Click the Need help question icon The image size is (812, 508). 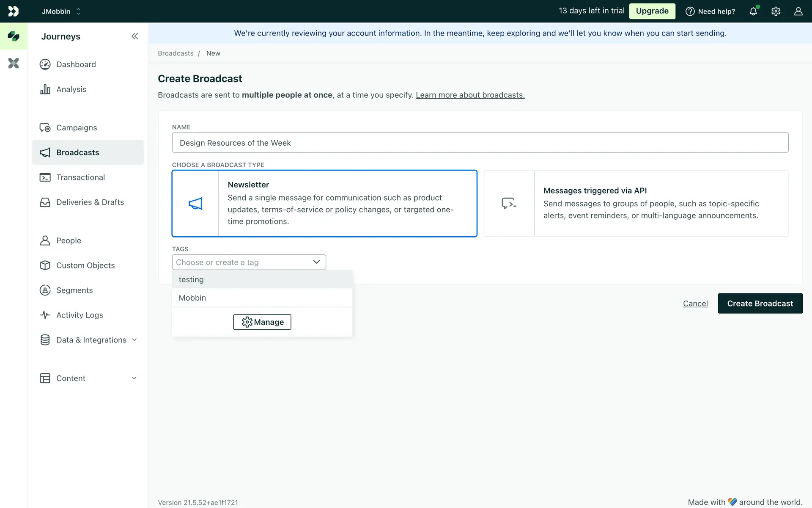coord(690,11)
